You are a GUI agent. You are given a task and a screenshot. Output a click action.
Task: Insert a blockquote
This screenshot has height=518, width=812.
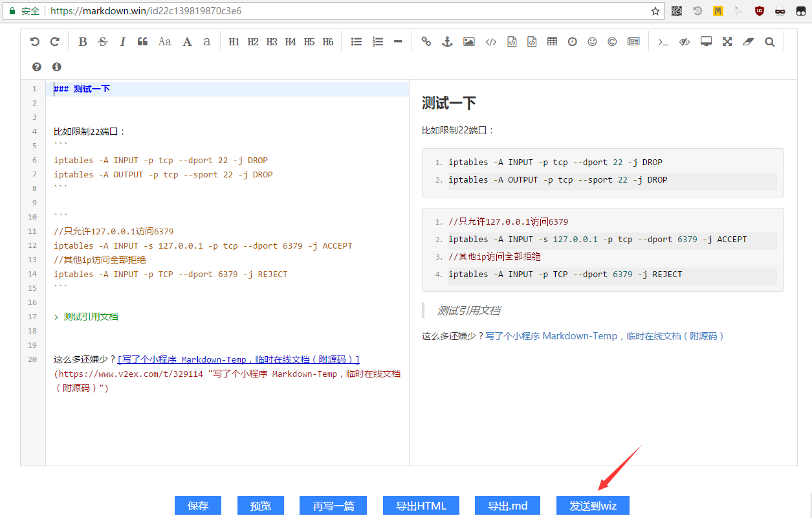pos(142,41)
